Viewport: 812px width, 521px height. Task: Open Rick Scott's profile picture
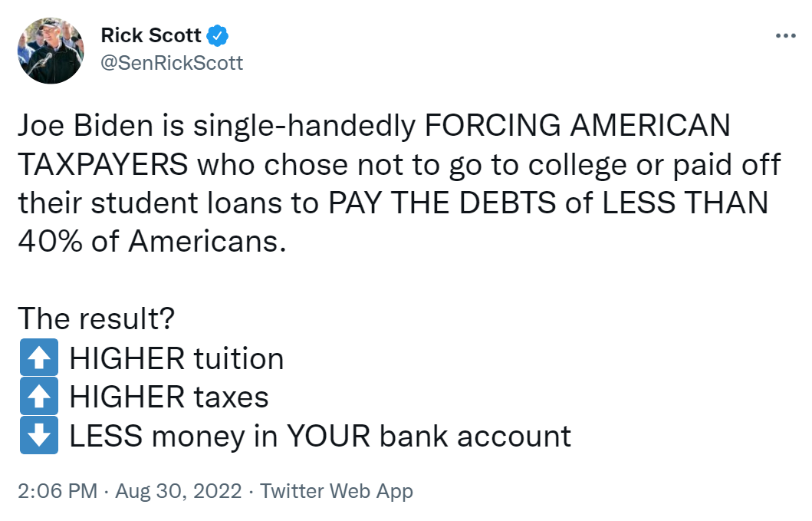[x=51, y=51]
